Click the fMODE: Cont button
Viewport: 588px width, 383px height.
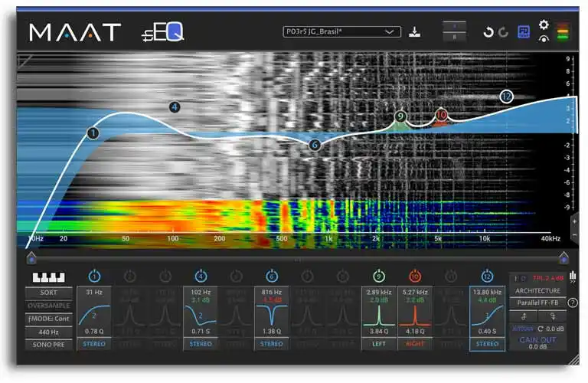point(49,319)
